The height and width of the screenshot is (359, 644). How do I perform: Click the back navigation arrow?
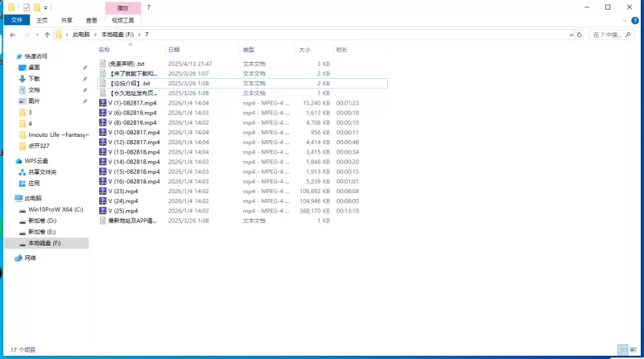click(x=12, y=35)
